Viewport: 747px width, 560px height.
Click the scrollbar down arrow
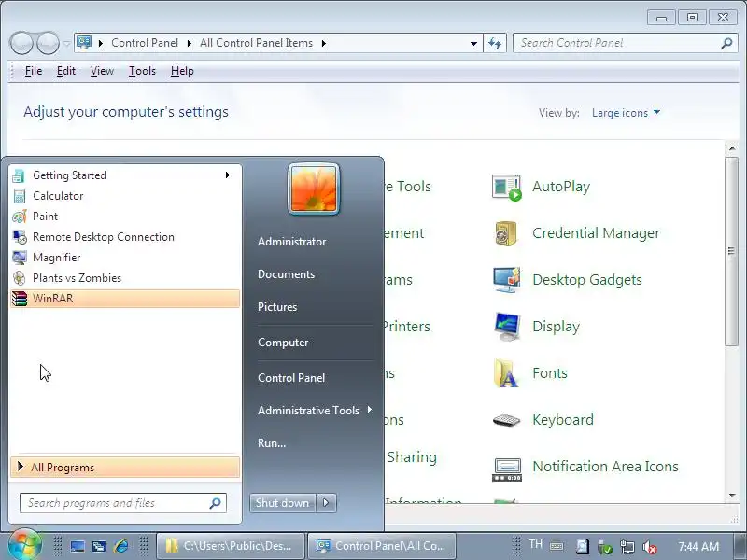pos(732,496)
